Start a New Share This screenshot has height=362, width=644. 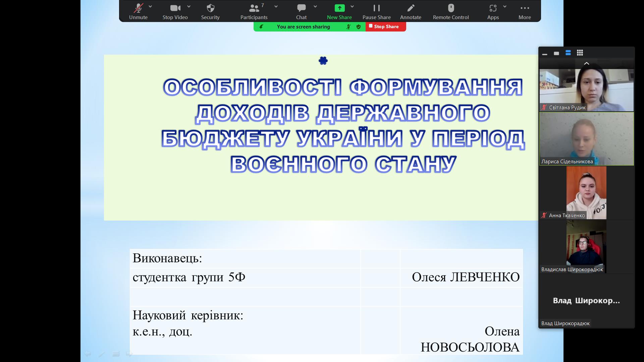339,12
